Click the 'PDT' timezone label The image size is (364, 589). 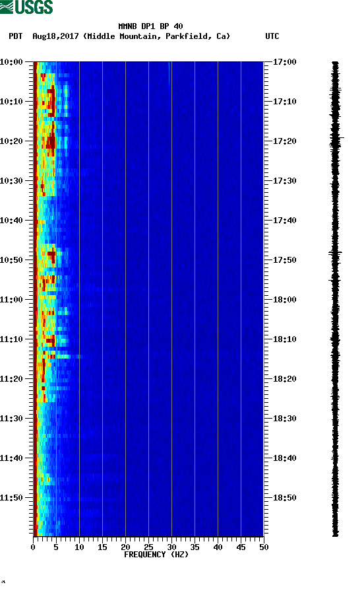[16, 36]
